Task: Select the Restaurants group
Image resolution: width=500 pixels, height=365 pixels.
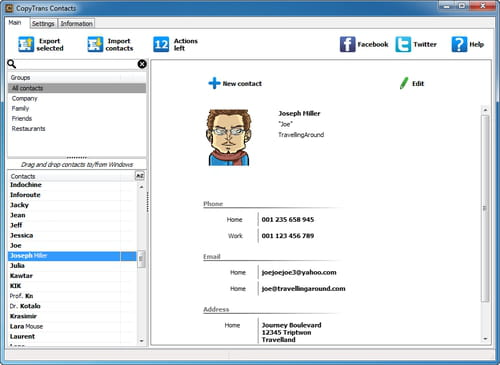Action: tap(77, 129)
